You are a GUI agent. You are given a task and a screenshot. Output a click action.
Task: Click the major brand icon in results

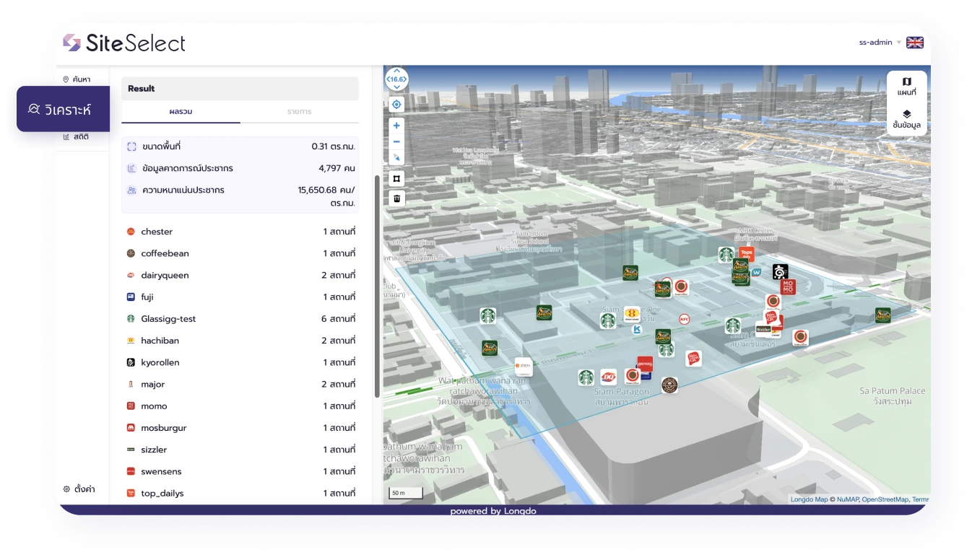(x=131, y=384)
